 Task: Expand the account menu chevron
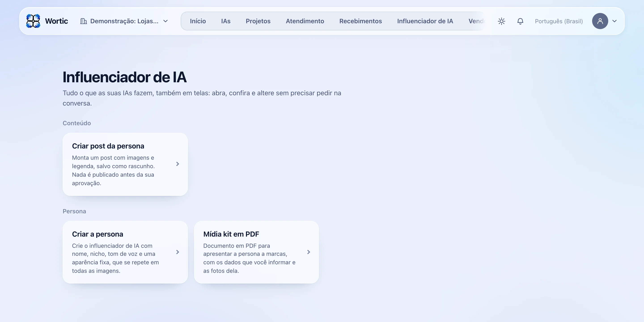tap(614, 21)
